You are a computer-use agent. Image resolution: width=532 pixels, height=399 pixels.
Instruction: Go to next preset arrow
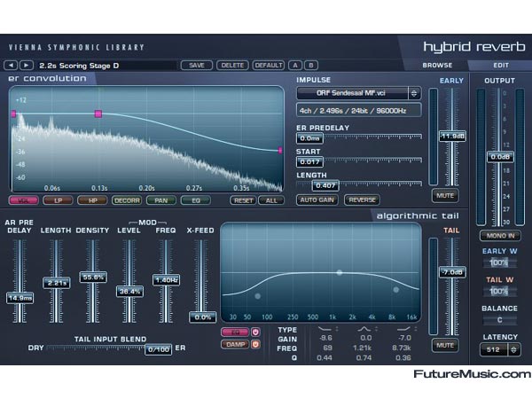coord(26,65)
